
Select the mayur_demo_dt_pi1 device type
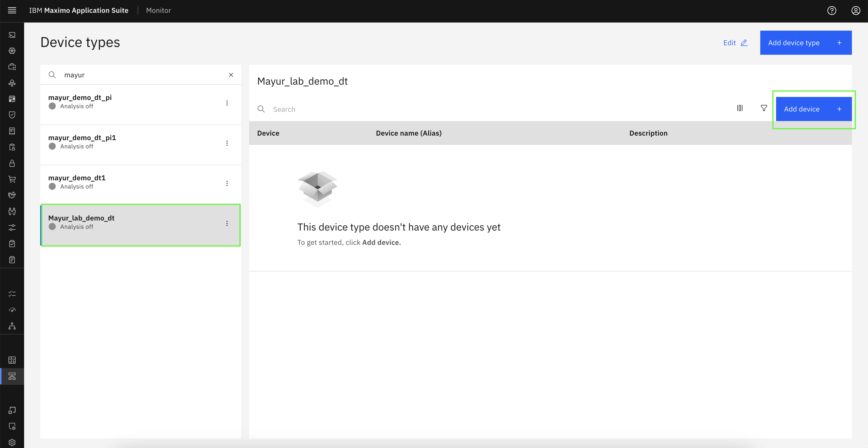140,145
